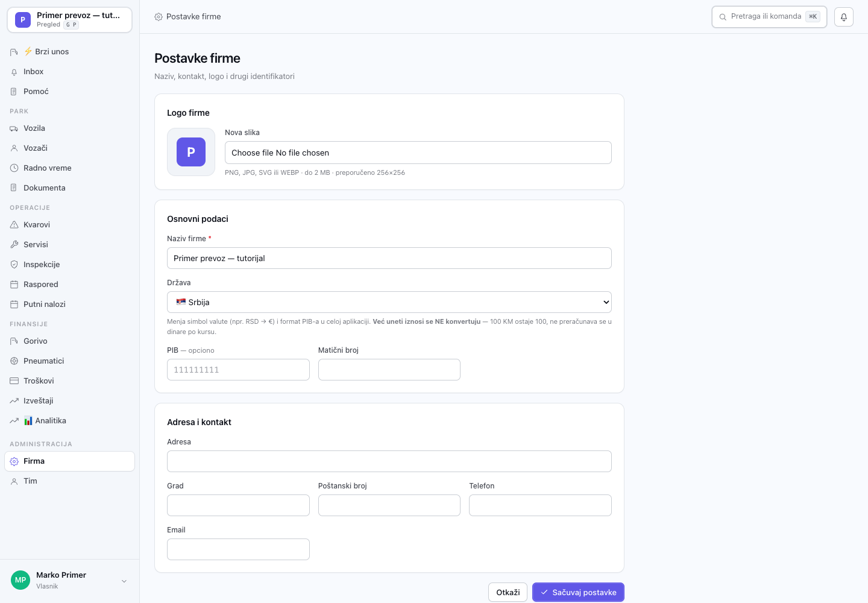Click the Email input field
The image size is (868, 603).
(x=238, y=549)
